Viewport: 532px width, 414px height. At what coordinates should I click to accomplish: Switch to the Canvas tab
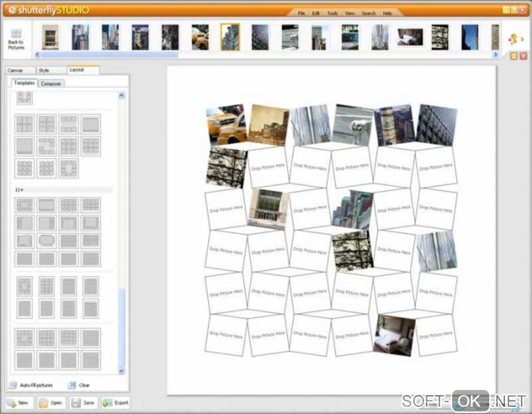pyautogui.click(x=20, y=70)
